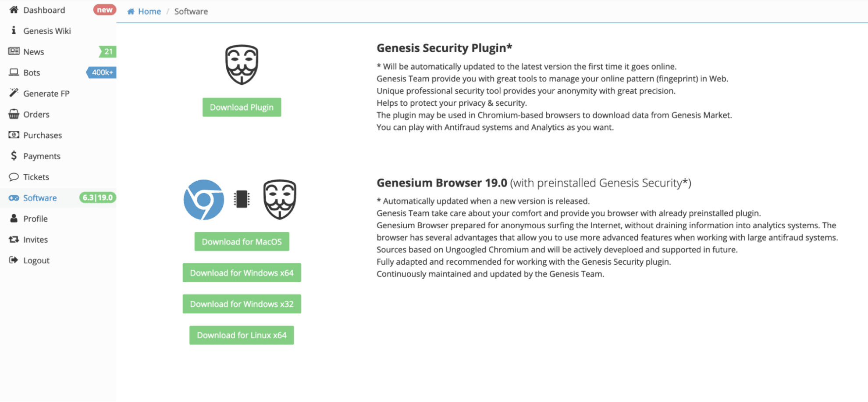Click the Dashboard house icon
The height and width of the screenshot is (402, 868).
point(14,10)
